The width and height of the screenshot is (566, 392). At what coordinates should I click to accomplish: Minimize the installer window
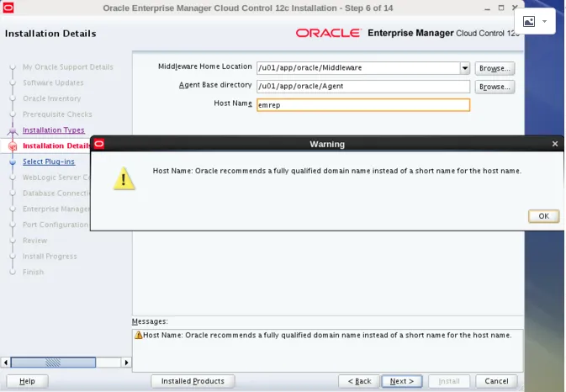(x=487, y=8)
